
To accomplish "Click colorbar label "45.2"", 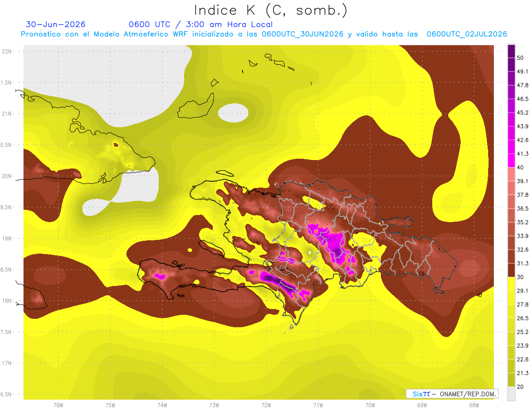I will (523, 113).
